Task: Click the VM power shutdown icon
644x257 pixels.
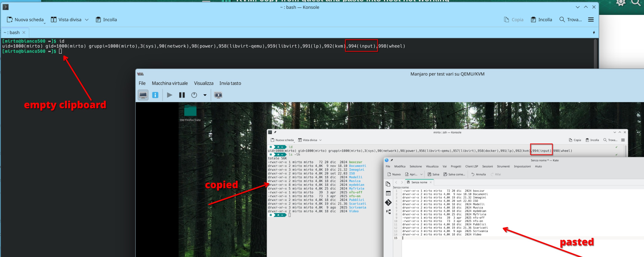Action: tap(194, 95)
